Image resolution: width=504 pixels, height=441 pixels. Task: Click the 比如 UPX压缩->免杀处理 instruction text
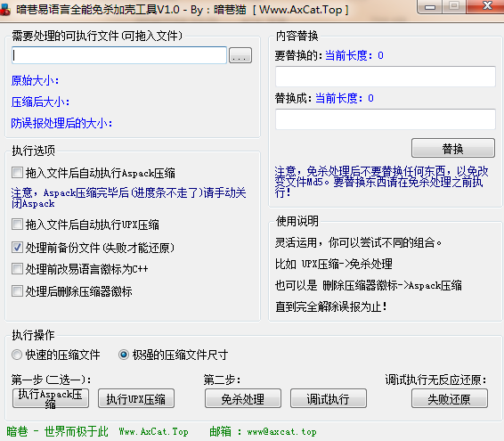pyautogui.click(x=334, y=264)
